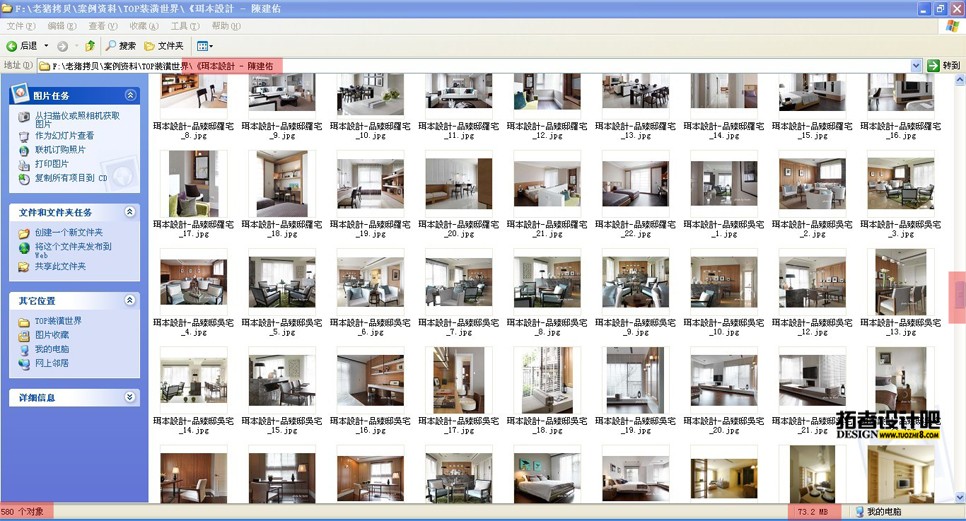966x521 pixels.
Task: Select thumbnail of 吳宅_13.jpg
Action: coord(901,282)
